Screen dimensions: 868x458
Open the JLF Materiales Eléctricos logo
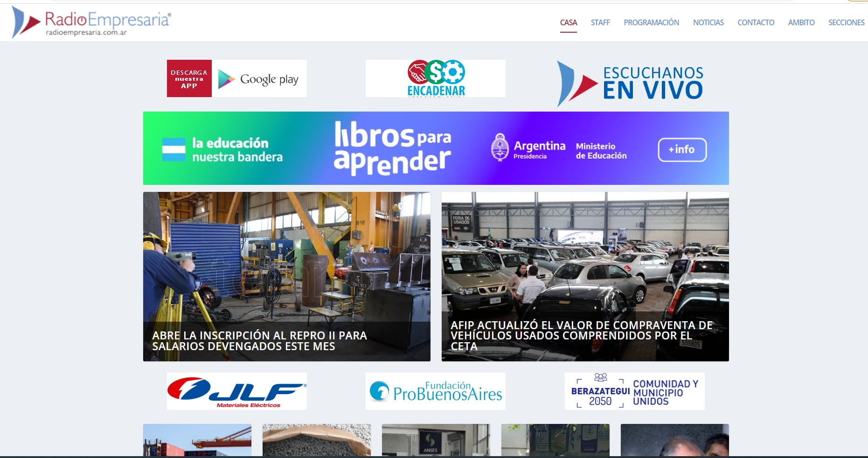click(236, 391)
